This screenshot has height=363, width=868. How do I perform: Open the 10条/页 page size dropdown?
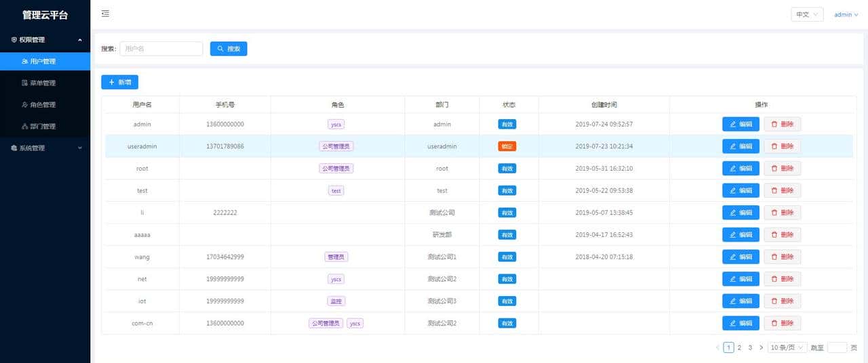point(787,347)
